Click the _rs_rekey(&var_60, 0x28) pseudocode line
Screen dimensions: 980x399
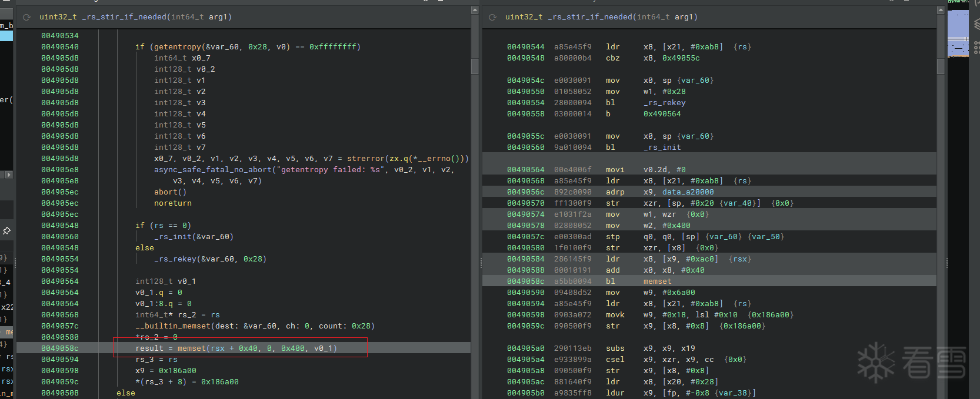coord(211,259)
